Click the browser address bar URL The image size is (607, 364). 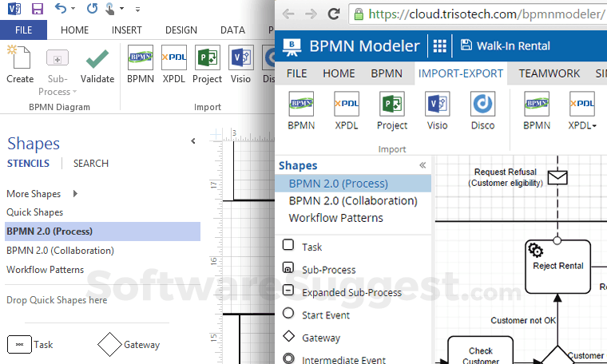tap(486, 14)
